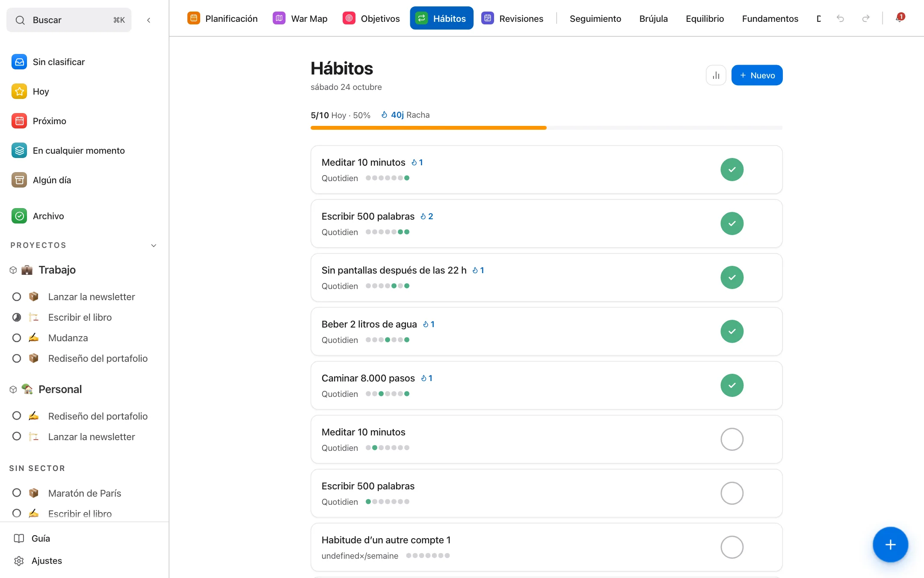Viewport: 924px width, 578px height.
Task: Click the floating blue plus button
Action: click(x=890, y=545)
